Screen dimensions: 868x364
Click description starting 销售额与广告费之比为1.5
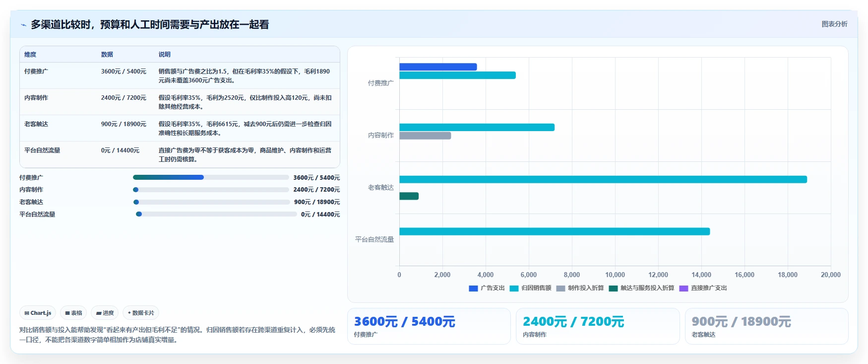tap(245, 76)
